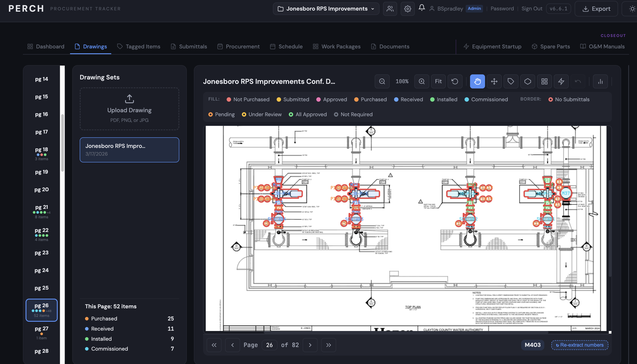Select page thumbnail pg 26
637x364 pixels.
click(x=42, y=310)
